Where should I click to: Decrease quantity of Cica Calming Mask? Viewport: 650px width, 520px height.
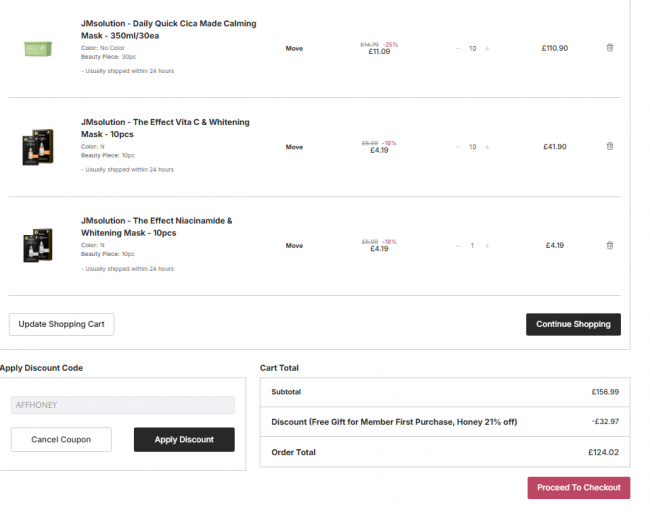tap(458, 48)
